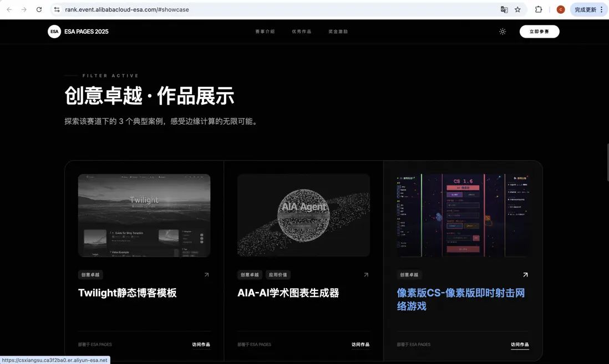The image size is (609, 364).
Task: Click subtitle text 探索该赛道下的 3 个典型案例
Action: click(114, 121)
